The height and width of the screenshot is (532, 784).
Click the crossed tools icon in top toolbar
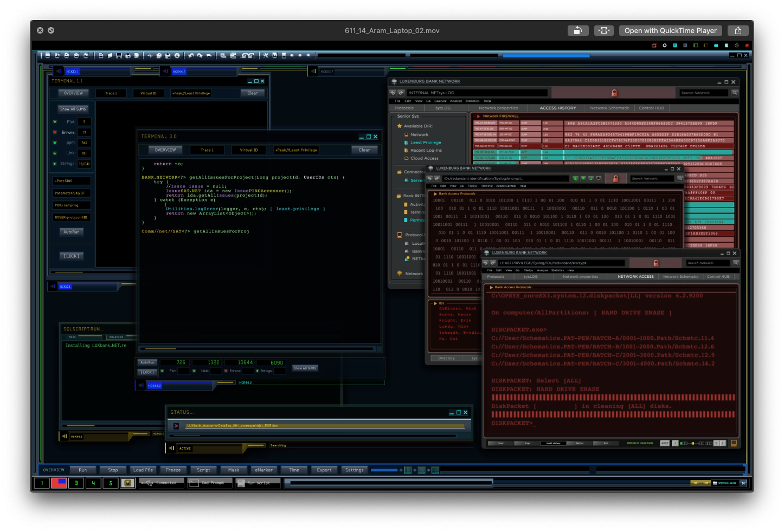(266, 55)
